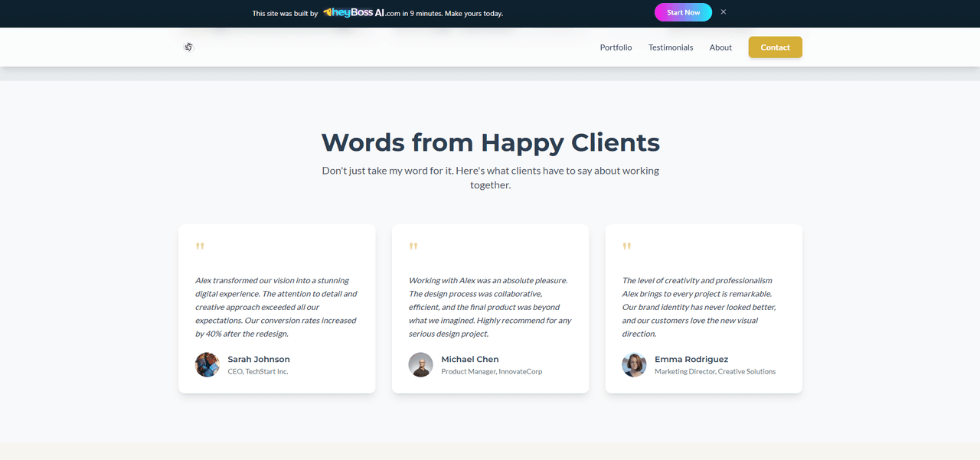Open the Portfolio nav link

coord(616,47)
